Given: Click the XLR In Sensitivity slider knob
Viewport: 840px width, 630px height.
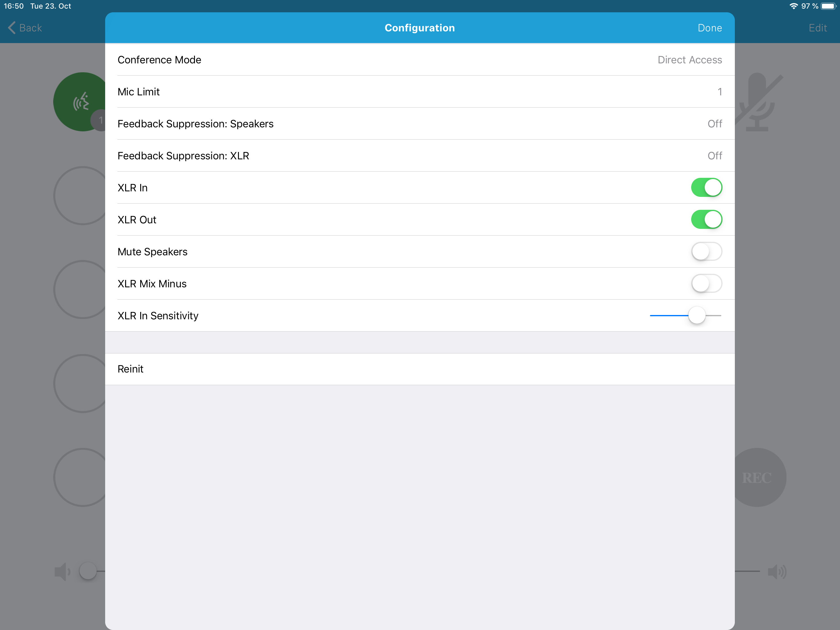Looking at the screenshot, I should (697, 315).
